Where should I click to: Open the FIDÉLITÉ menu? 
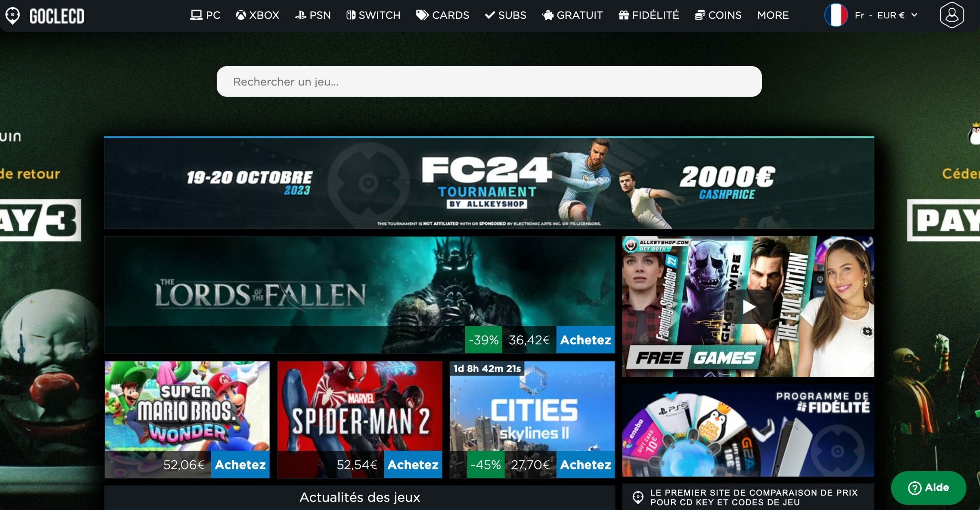click(x=649, y=15)
